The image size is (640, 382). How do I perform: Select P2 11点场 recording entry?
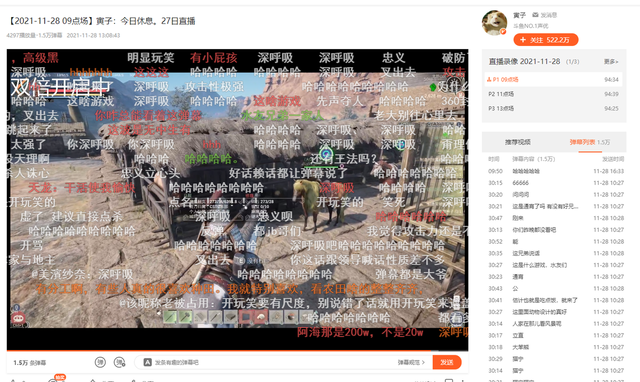(x=553, y=94)
